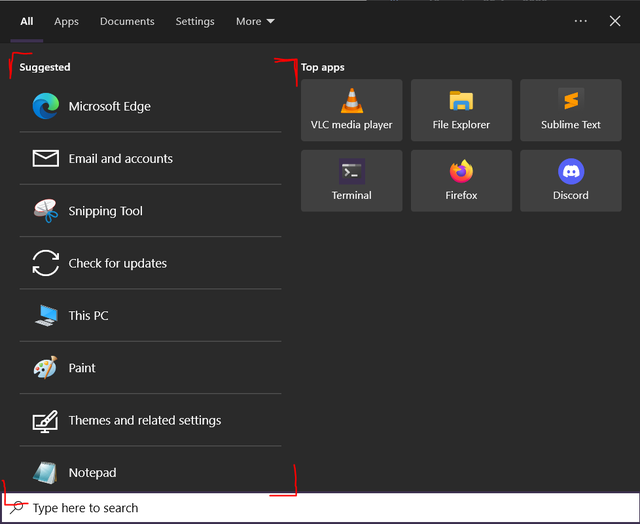Click the Paint palette icon
Viewport: 640px width, 524px height.
[45, 367]
